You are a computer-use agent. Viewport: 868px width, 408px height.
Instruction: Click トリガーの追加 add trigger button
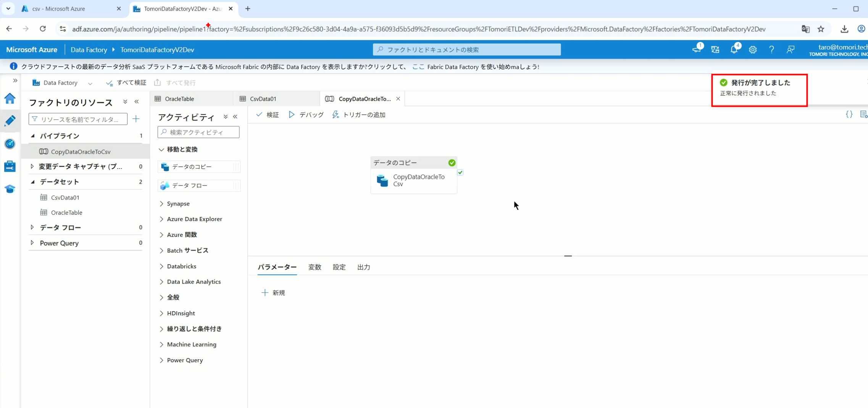(359, 115)
